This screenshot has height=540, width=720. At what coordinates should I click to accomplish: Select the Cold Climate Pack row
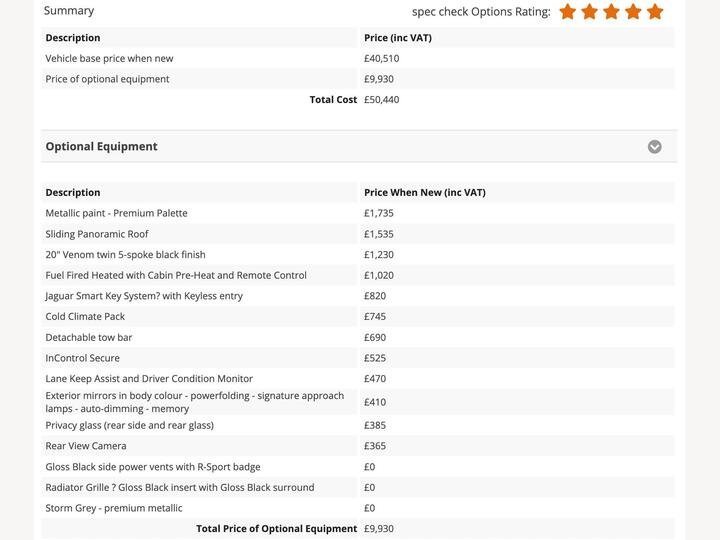(358, 316)
